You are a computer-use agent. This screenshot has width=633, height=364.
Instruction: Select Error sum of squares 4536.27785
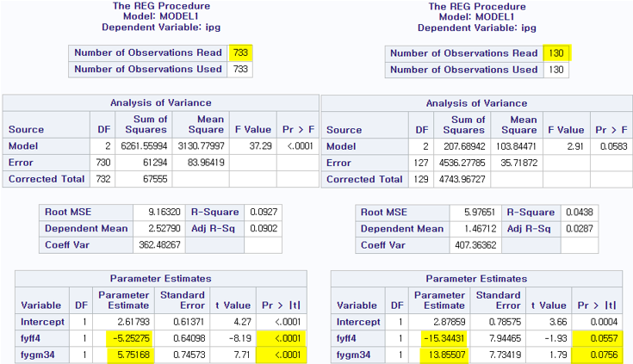click(x=462, y=163)
